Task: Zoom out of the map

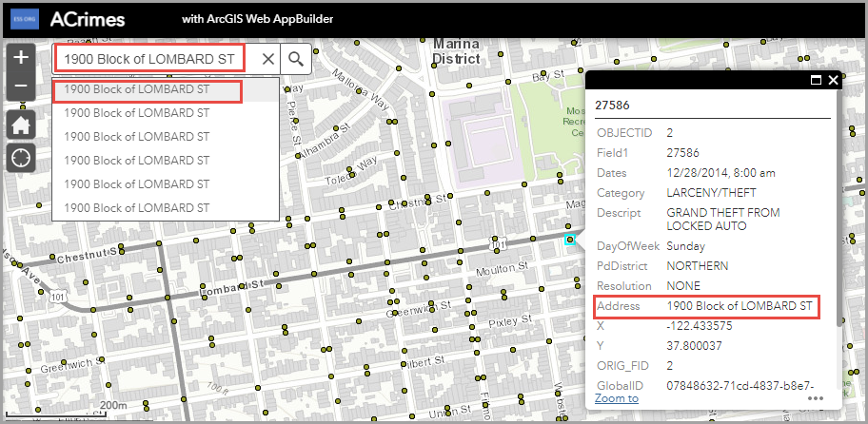Action: (x=21, y=87)
